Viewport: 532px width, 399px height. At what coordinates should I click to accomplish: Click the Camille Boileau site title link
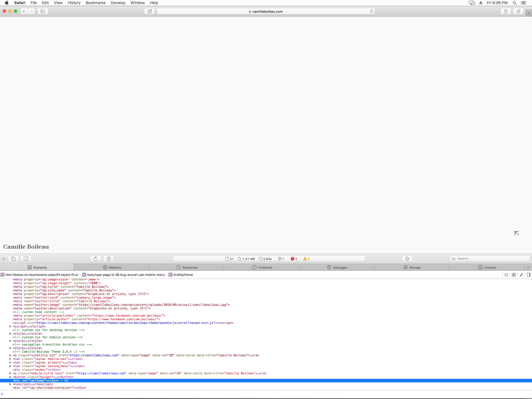coord(26,247)
